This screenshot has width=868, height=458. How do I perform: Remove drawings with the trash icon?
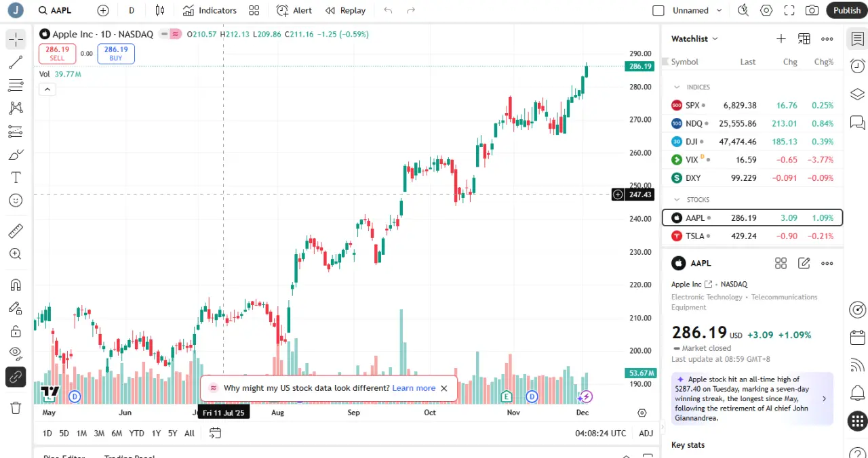click(16, 407)
